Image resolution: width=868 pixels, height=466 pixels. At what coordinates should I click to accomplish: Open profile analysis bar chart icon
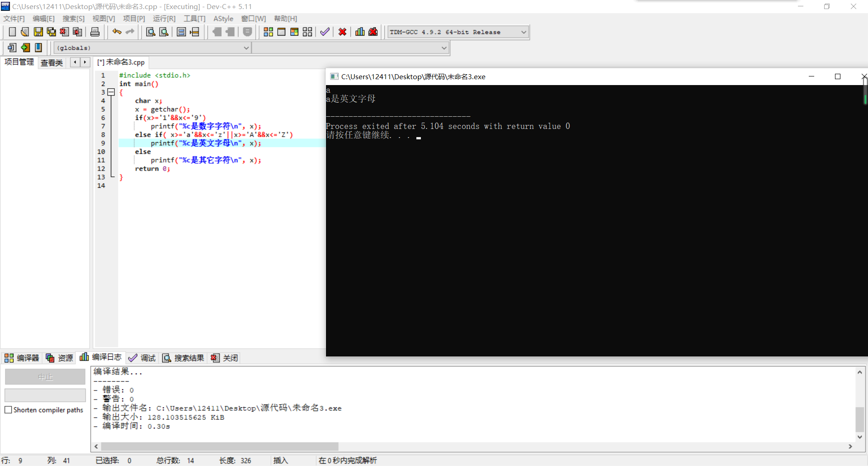(x=360, y=32)
